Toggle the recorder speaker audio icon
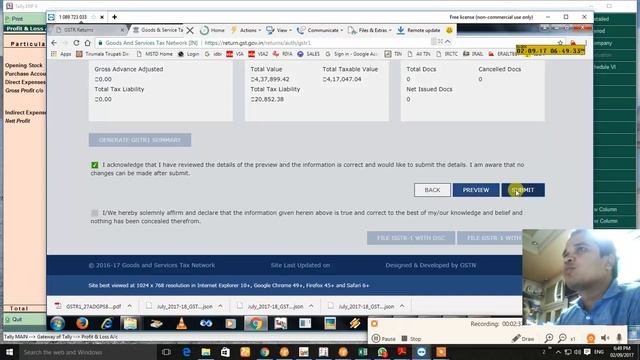The width and height of the screenshot is (640, 360). point(605,338)
